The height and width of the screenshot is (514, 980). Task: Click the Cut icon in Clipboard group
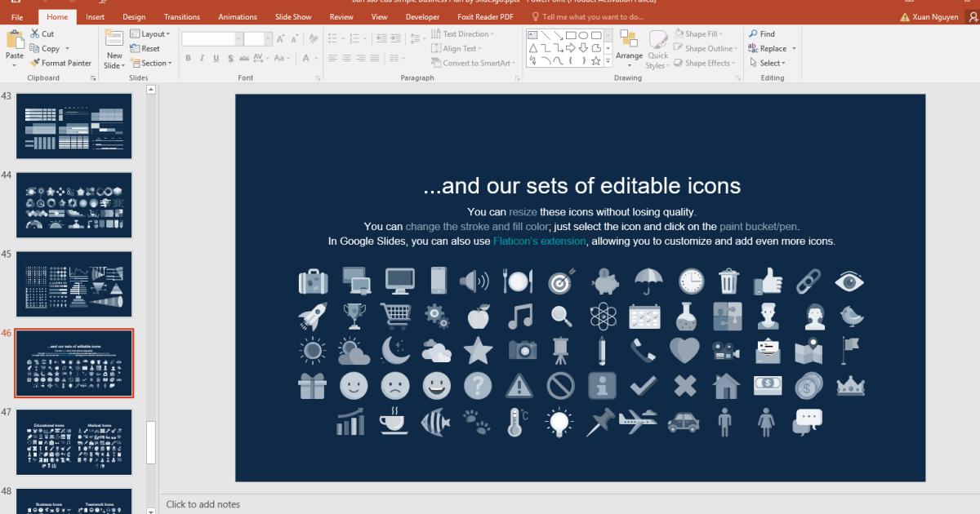pyautogui.click(x=36, y=33)
